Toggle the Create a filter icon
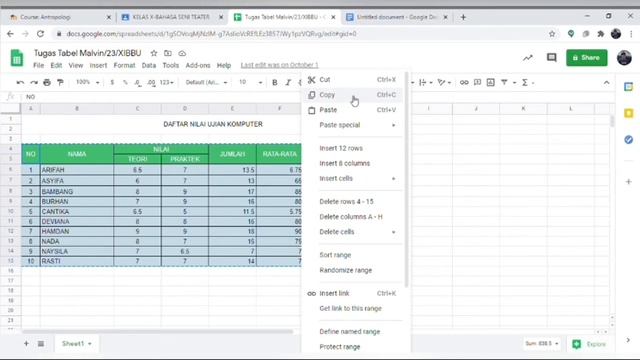The width and height of the screenshot is (640, 360). pyautogui.click(x=504, y=82)
